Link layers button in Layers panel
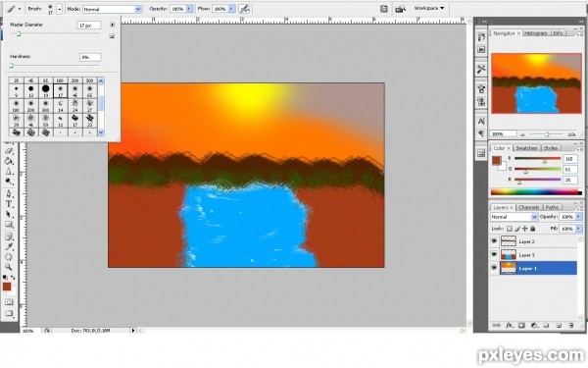Viewport: 588px width, 368px height. click(x=496, y=325)
